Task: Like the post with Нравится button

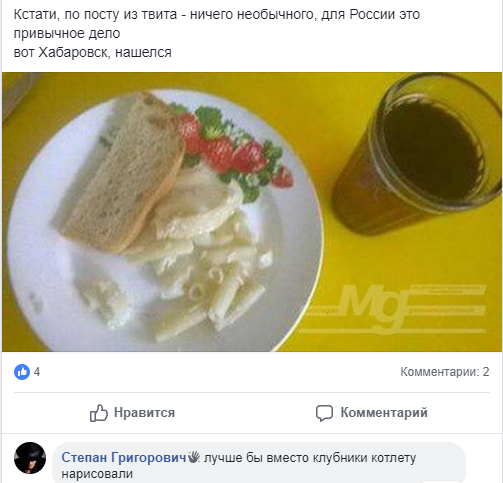Action: [132, 413]
